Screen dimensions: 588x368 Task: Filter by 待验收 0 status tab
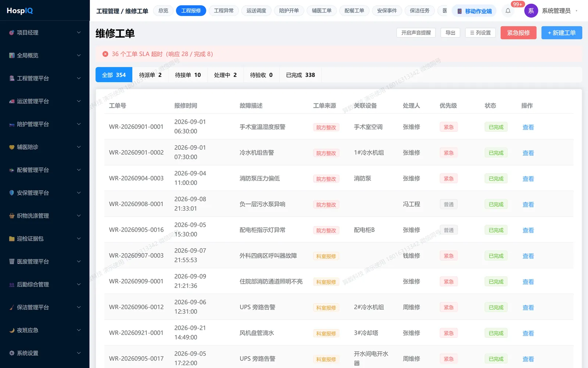261,75
